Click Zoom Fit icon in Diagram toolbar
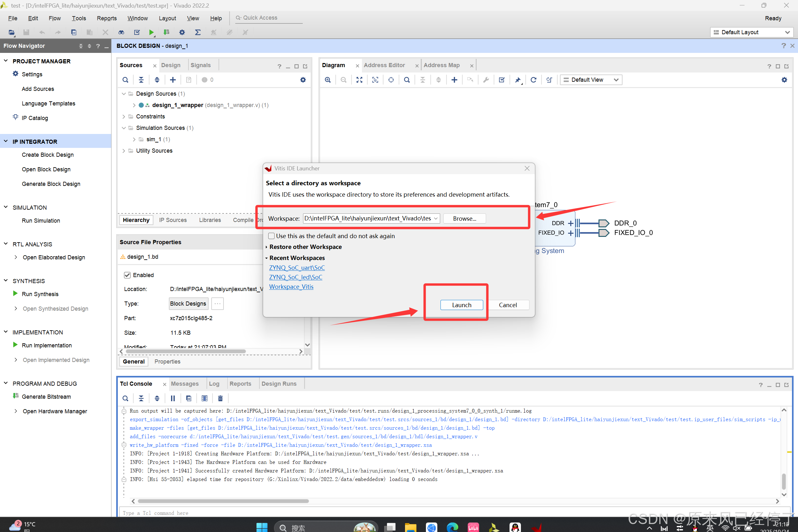This screenshot has width=798, height=532. (x=359, y=80)
